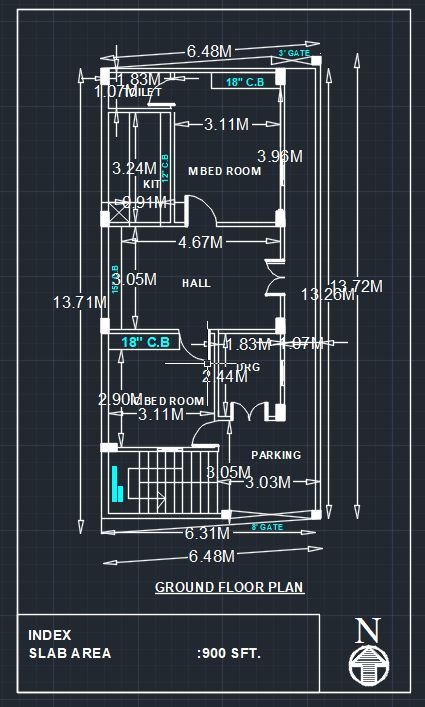This screenshot has height=707, width=425.
Task: Click the 6.48M dimension beside the 3' GATE
Action: coord(209,51)
